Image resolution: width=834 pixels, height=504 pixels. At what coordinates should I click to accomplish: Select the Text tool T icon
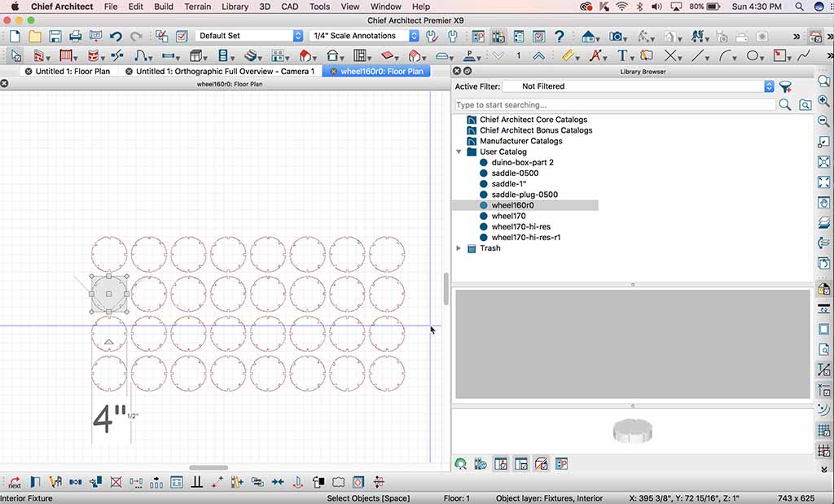point(621,55)
